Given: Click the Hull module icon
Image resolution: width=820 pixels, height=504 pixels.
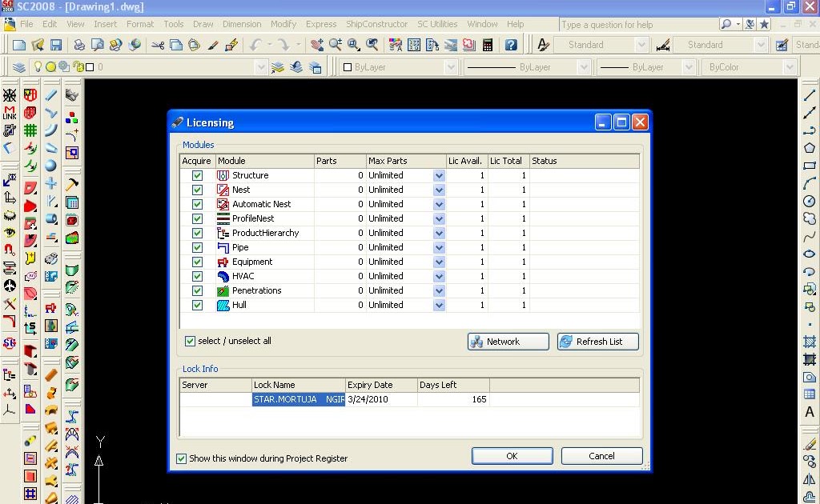Looking at the screenshot, I should 223,305.
